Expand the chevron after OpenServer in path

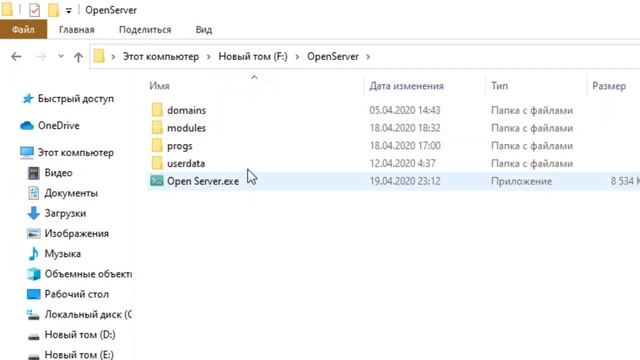coord(368,57)
